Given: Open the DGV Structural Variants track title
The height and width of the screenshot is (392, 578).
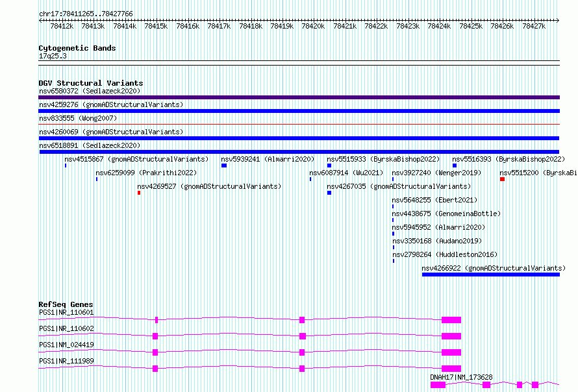Looking at the screenshot, I should pyautogui.click(x=91, y=83).
